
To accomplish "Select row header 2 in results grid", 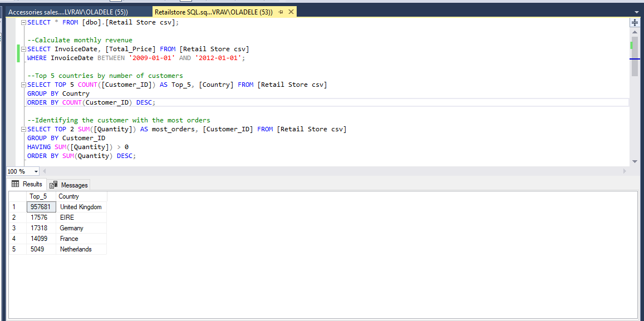I will click(x=18, y=218).
